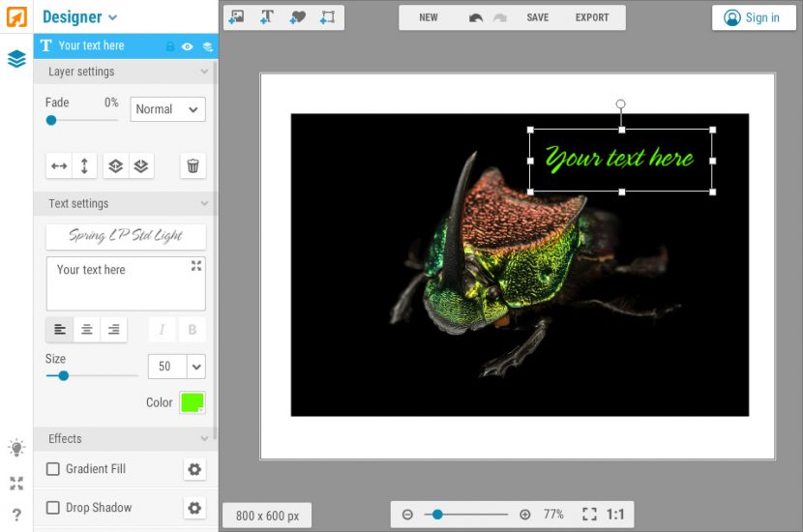
Task: Lock the Your text here layer
Action: click(x=170, y=46)
